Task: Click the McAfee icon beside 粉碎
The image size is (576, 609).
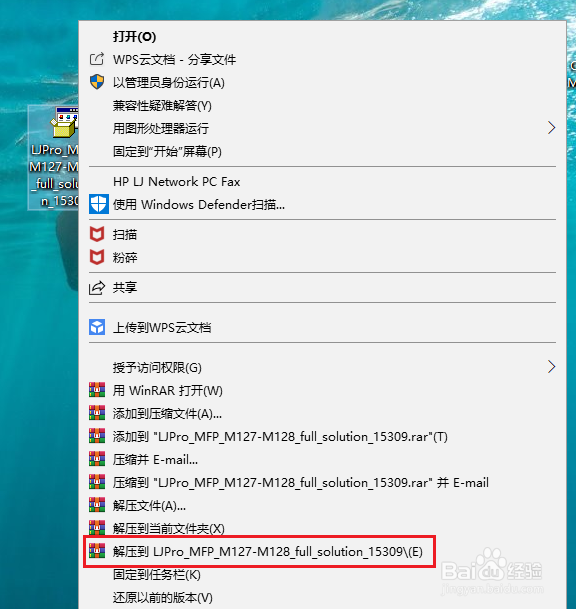Action: [97, 257]
